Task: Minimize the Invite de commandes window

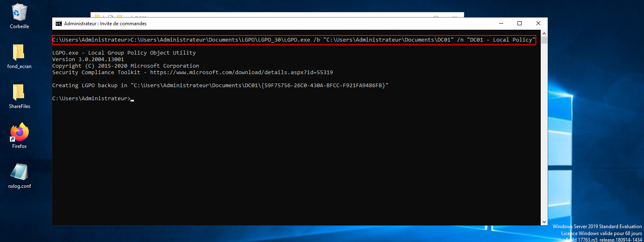Action: pyautogui.click(x=501, y=24)
